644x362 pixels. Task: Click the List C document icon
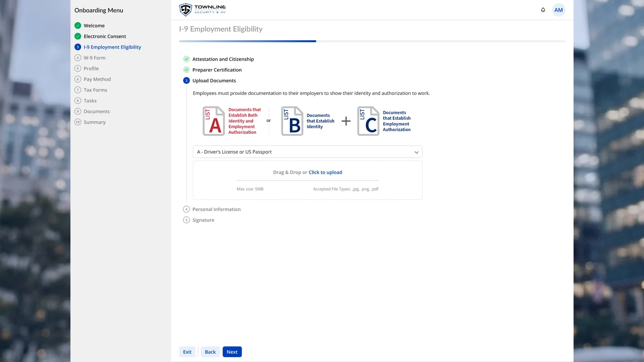(x=368, y=121)
